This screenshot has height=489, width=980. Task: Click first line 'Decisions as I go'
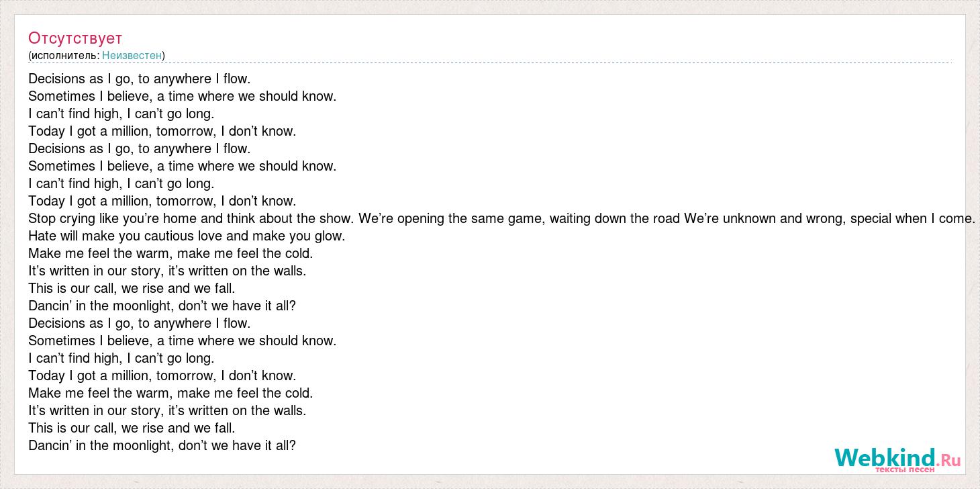[139, 79]
